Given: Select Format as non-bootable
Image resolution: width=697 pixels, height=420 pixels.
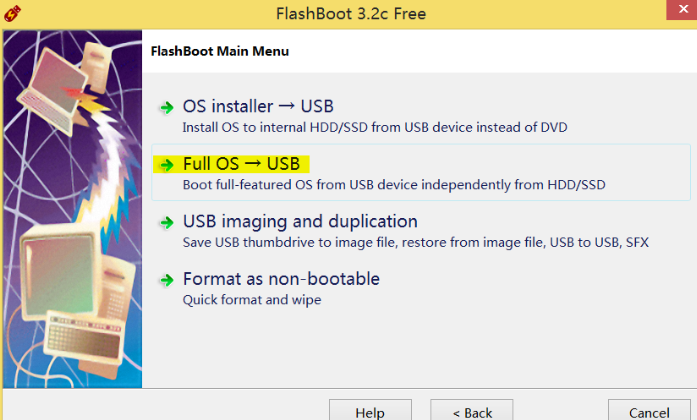Looking at the screenshot, I should (281, 279).
